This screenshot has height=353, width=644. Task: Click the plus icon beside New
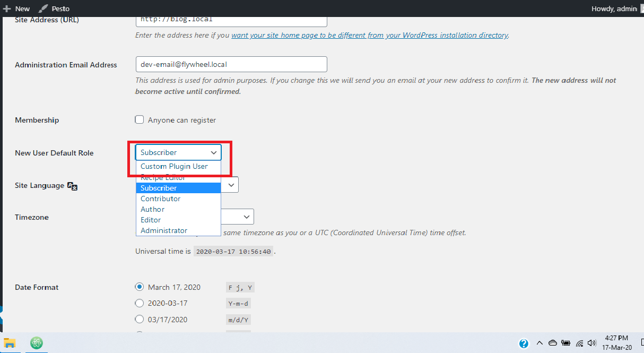pos(7,8)
